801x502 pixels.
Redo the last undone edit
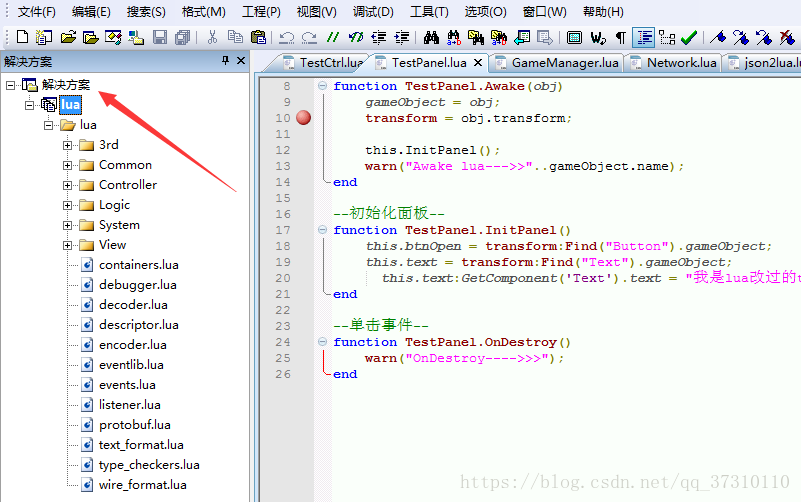point(309,37)
